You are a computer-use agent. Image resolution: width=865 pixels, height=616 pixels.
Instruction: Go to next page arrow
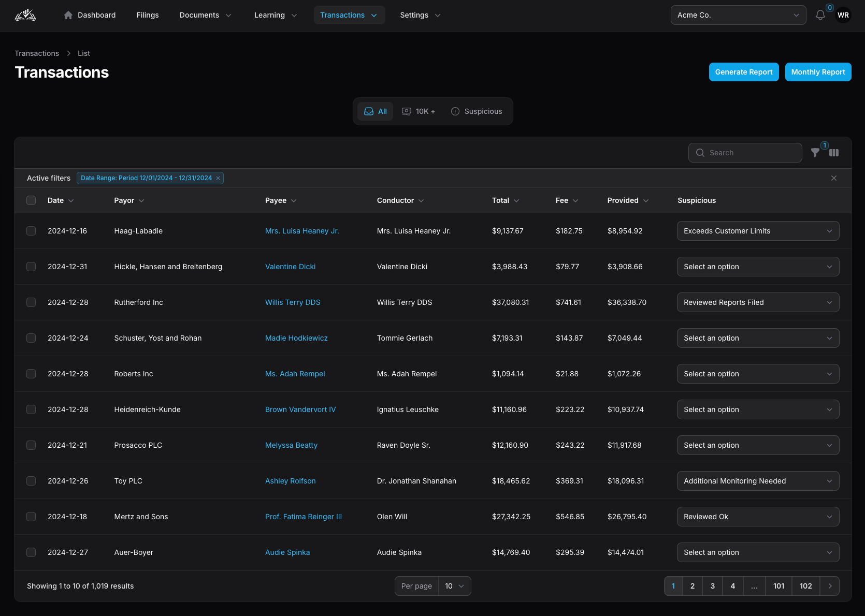click(830, 586)
